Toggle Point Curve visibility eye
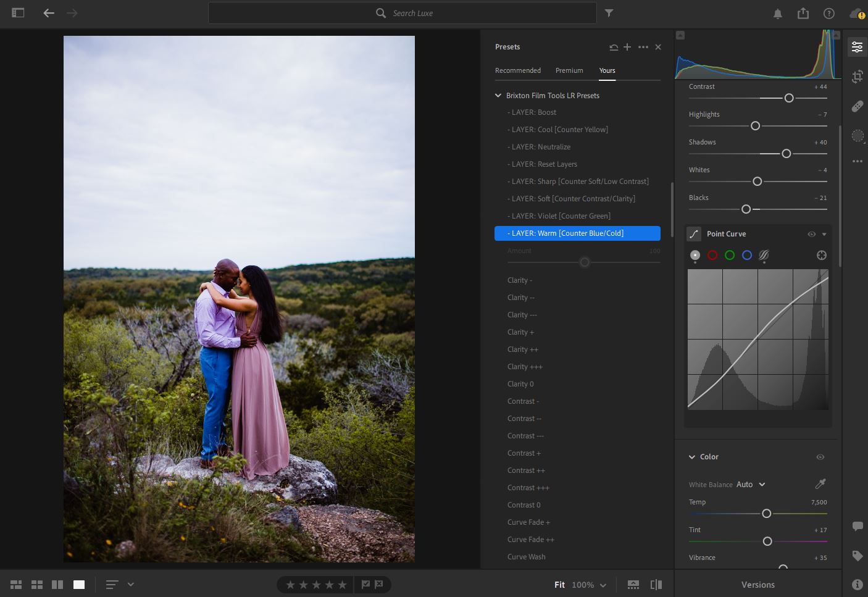This screenshot has height=597, width=868. point(811,234)
